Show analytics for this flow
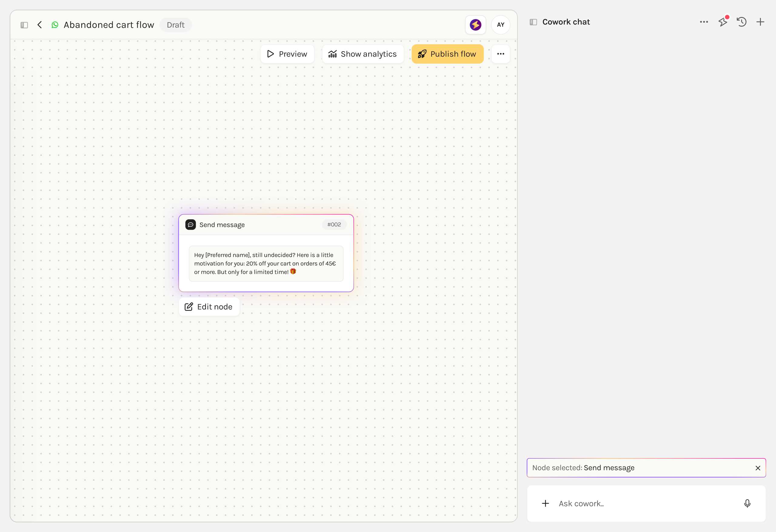 pos(363,54)
